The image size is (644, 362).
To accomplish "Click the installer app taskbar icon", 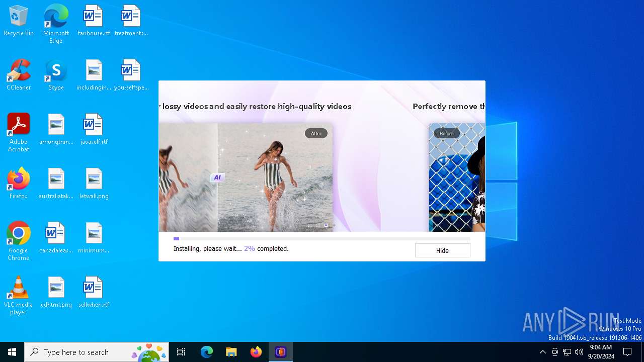I will [281, 352].
